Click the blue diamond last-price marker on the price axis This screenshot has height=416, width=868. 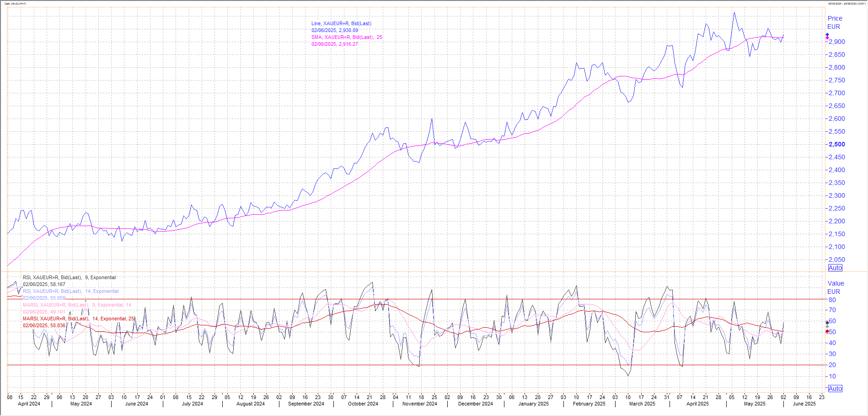[x=827, y=35]
